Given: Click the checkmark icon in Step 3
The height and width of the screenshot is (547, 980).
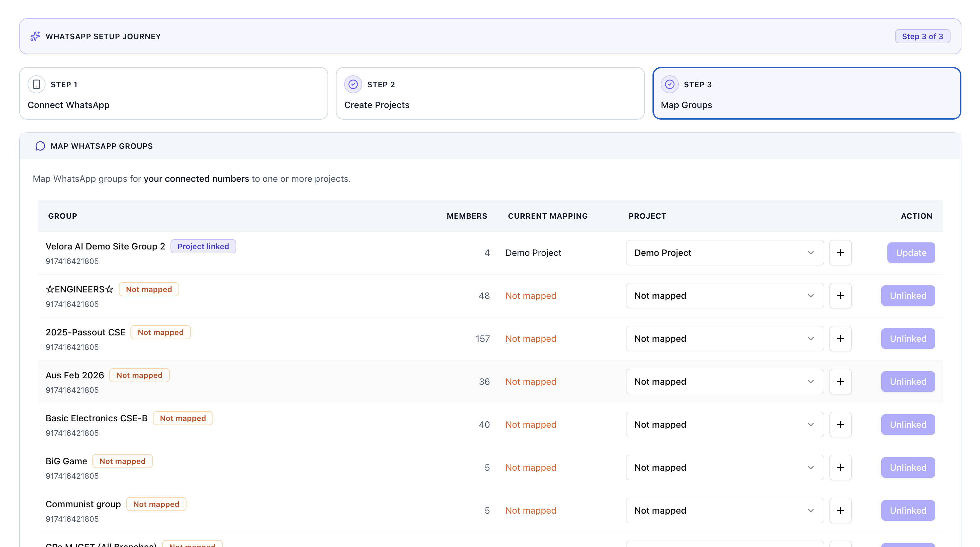Looking at the screenshot, I should [669, 84].
